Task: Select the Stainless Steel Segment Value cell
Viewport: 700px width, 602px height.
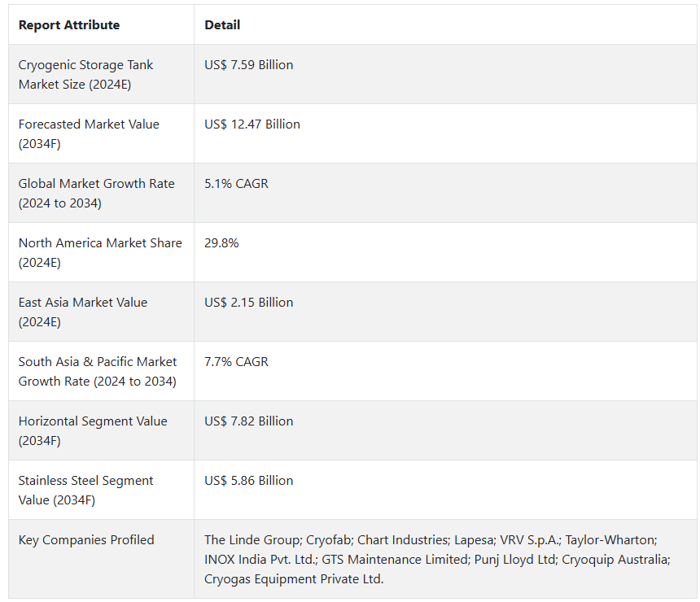Action: 86,490
